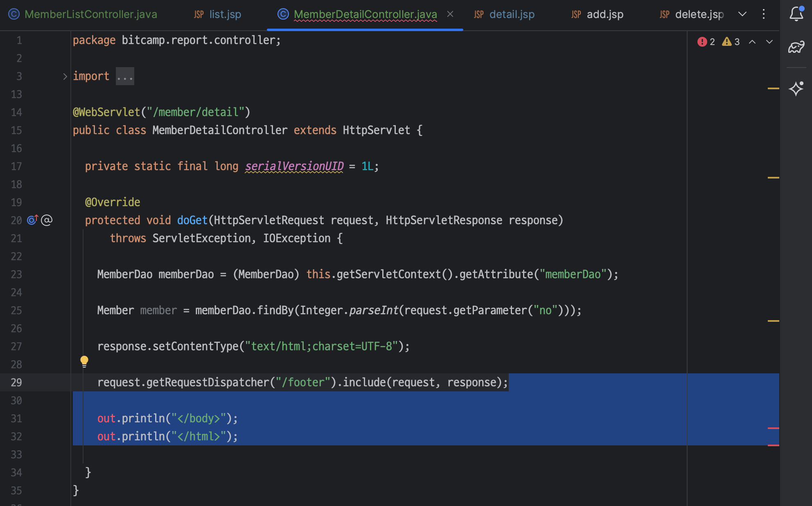Click the @ annotation gutter icon
This screenshot has height=506, width=812.
47,220
